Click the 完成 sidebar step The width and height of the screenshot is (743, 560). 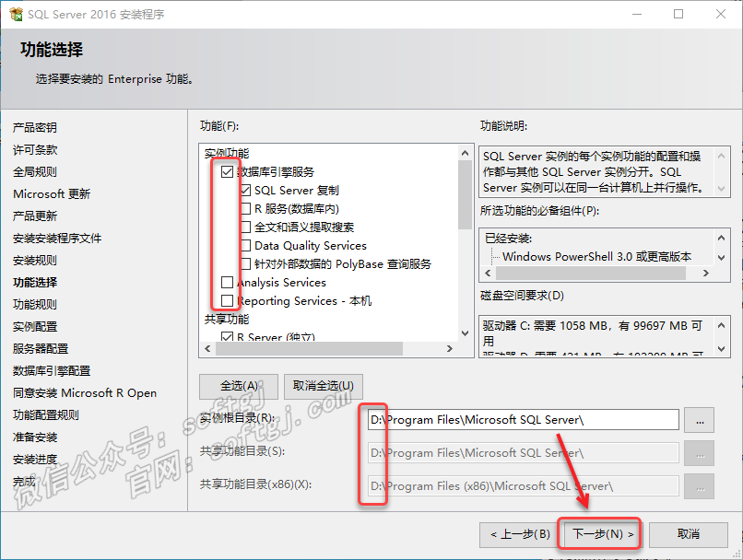[24, 482]
